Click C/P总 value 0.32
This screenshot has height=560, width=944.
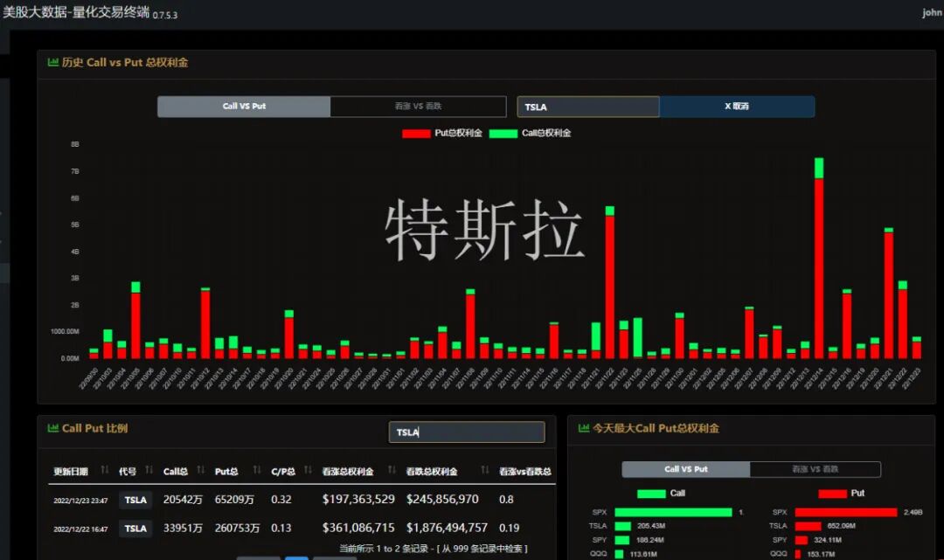[281, 500]
